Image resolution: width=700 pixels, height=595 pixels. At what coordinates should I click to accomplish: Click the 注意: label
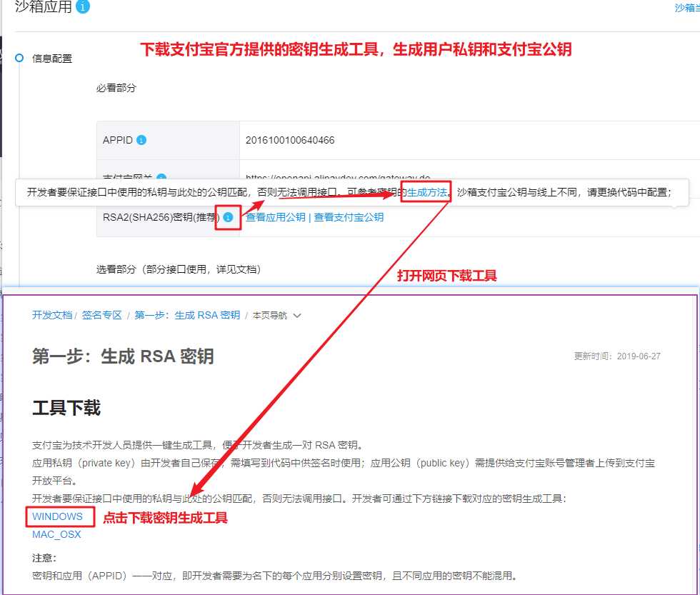click(44, 558)
